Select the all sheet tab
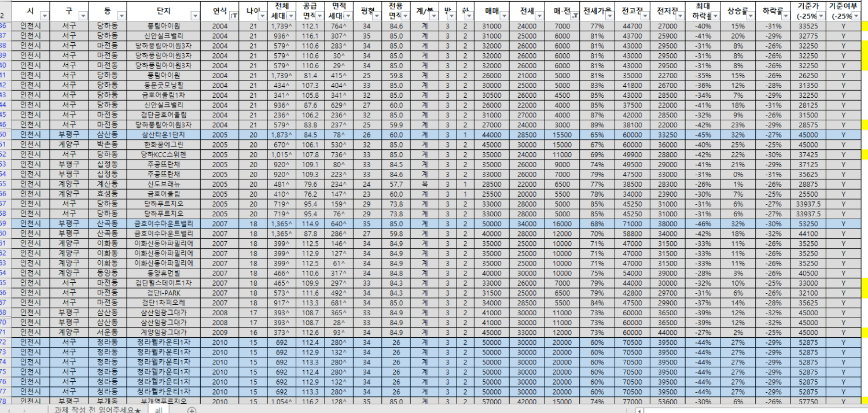The height and width of the screenshot is (413, 868). [159, 409]
